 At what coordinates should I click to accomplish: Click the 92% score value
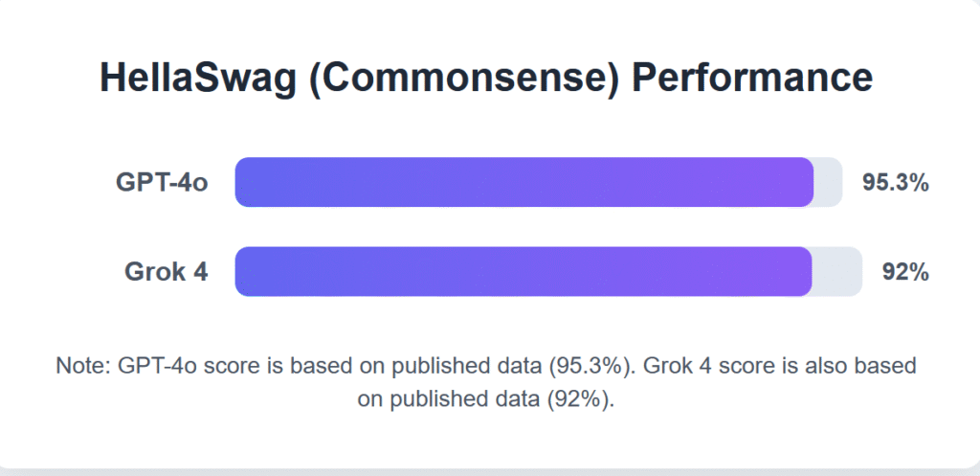point(905,272)
